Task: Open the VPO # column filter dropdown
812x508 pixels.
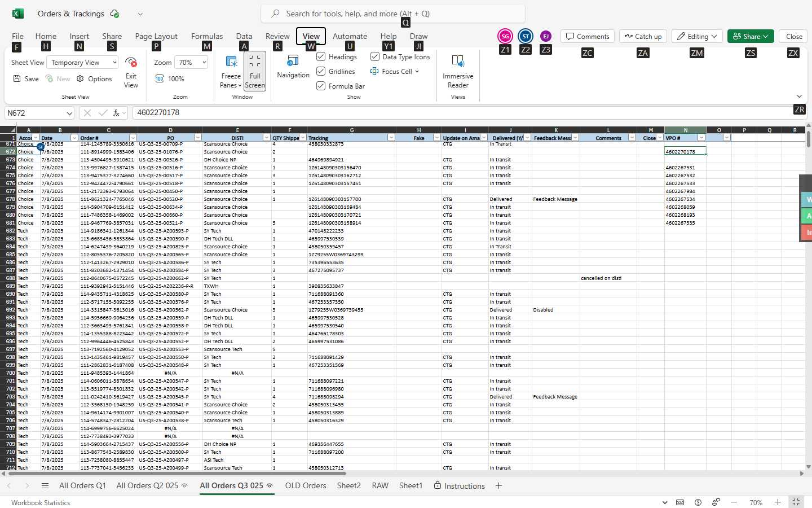Action: (x=701, y=138)
